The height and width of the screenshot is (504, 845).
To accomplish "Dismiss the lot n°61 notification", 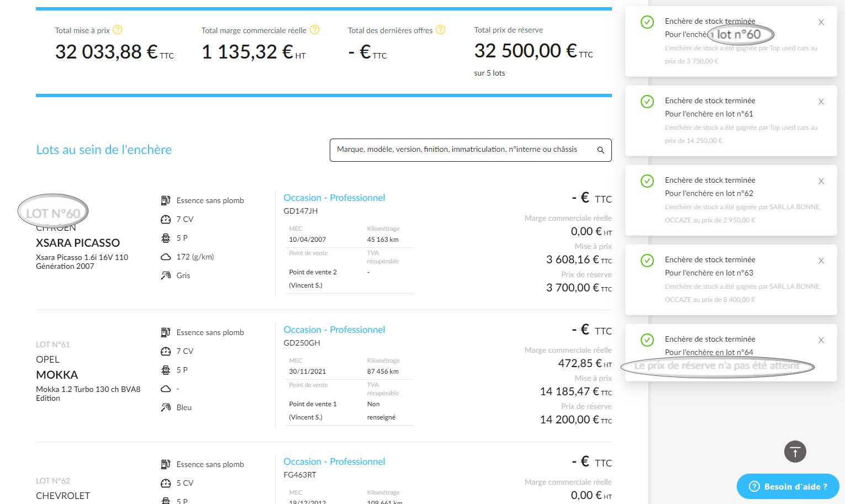I will (x=821, y=102).
